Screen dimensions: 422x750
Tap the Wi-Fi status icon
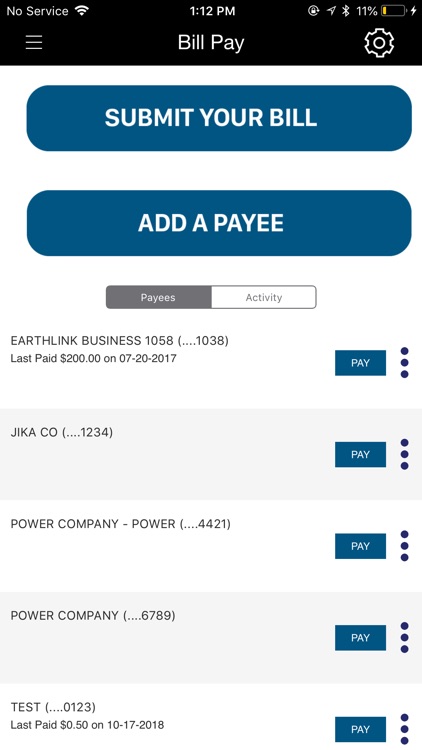82,11
